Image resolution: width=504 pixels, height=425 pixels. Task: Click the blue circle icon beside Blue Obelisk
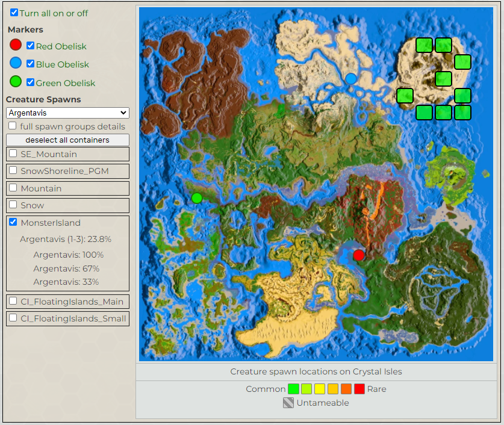pyautogui.click(x=16, y=63)
